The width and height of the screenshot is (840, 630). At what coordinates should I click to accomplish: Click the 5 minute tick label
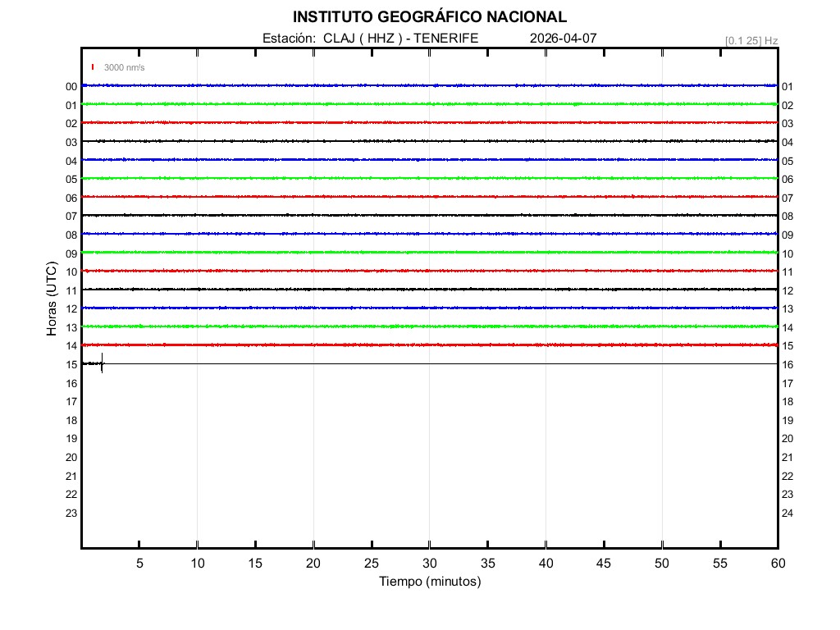pyautogui.click(x=139, y=564)
